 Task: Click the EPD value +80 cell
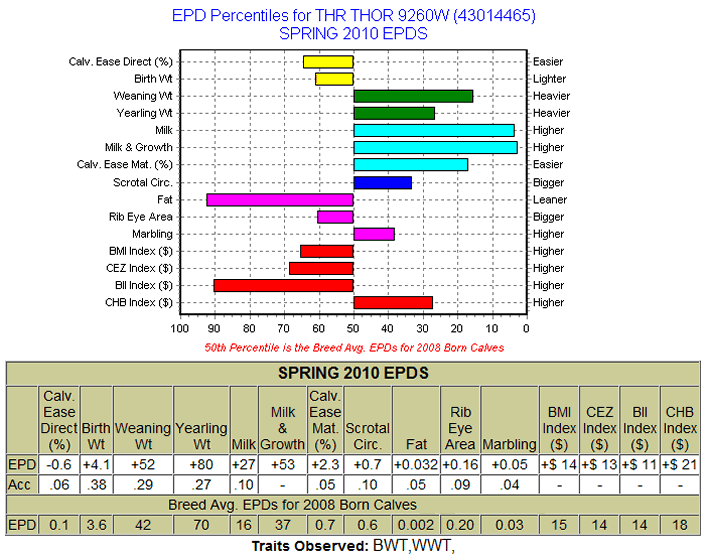[x=201, y=464]
